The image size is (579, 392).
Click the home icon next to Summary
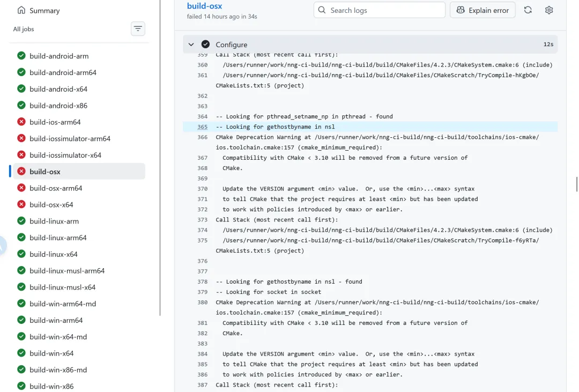[x=21, y=10]
